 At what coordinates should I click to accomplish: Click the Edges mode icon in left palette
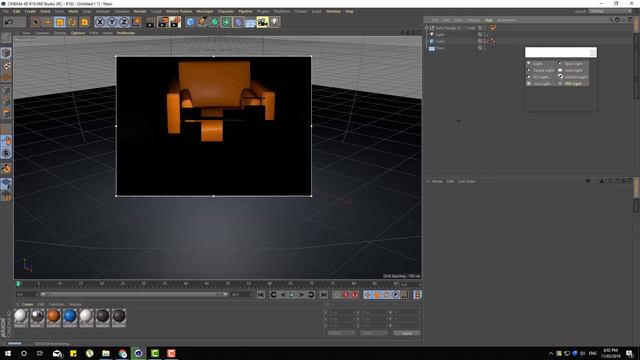pos(6,101)
